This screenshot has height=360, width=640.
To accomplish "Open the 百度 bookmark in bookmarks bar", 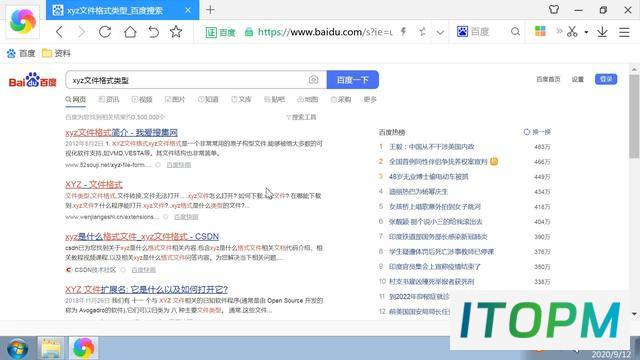I will [21, 53].
